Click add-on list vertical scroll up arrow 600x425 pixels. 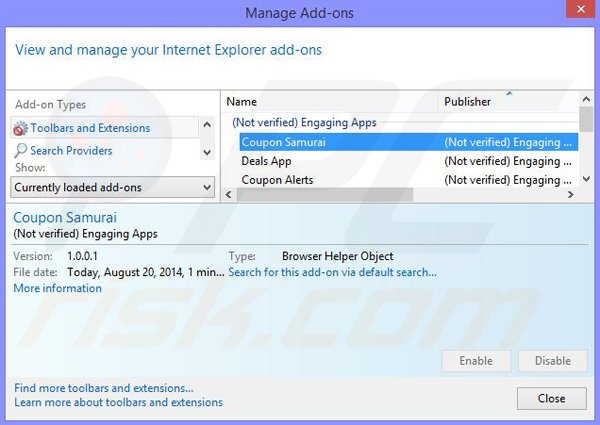click(586, 99)
